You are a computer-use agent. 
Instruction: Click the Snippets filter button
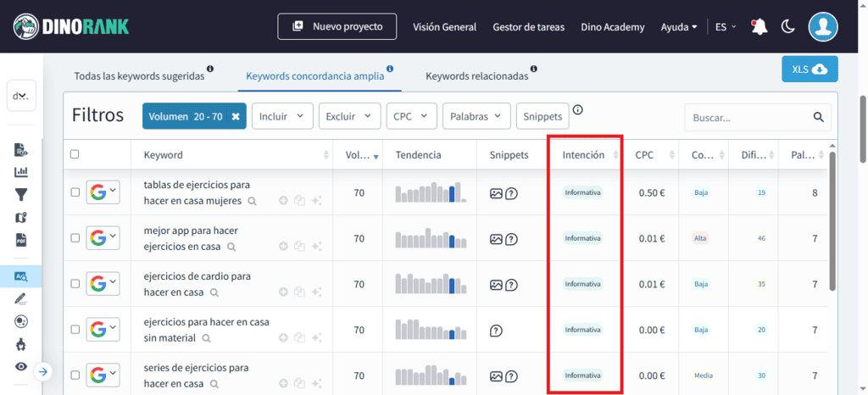point(542,116)
